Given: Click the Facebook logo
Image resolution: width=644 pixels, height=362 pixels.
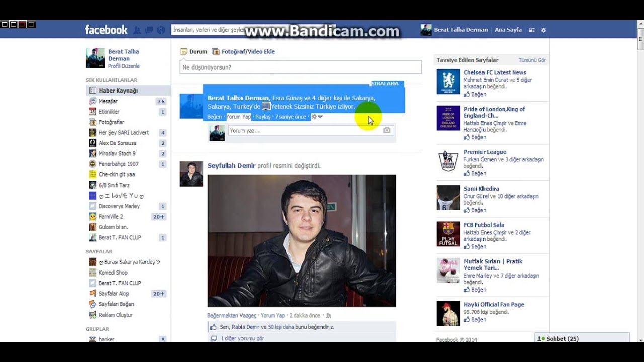Looking at the screenshot, I should (x=106, y=30).
